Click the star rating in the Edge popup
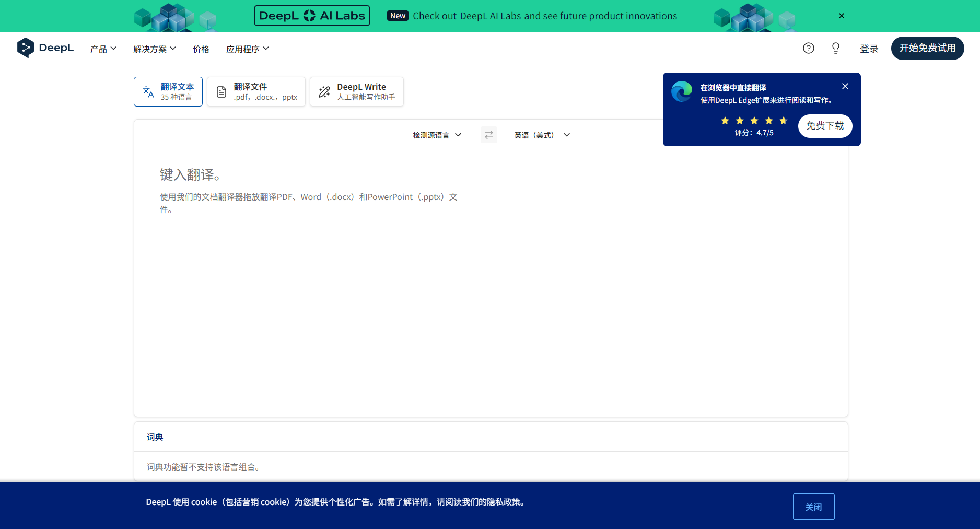 click(754, 121)
